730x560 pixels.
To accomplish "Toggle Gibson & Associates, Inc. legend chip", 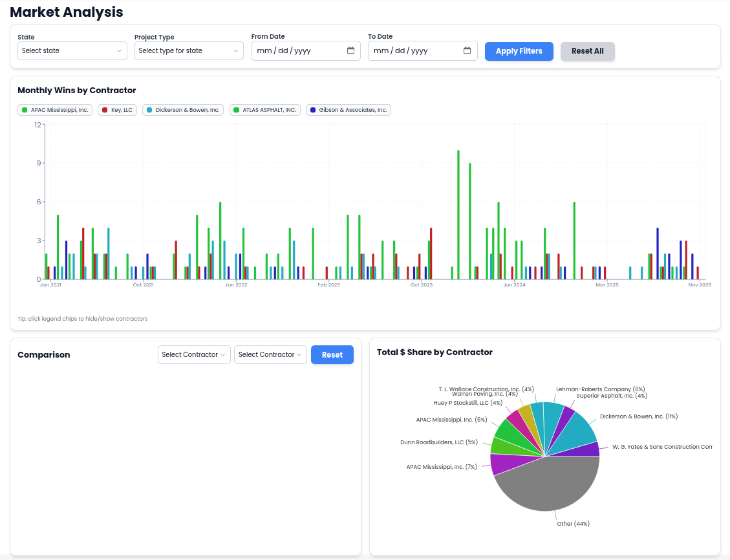I will pyautogui.click(x=349, y=110).
